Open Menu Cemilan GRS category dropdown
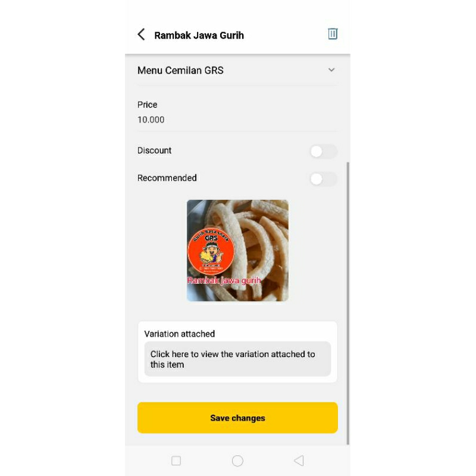 point(237,70)
